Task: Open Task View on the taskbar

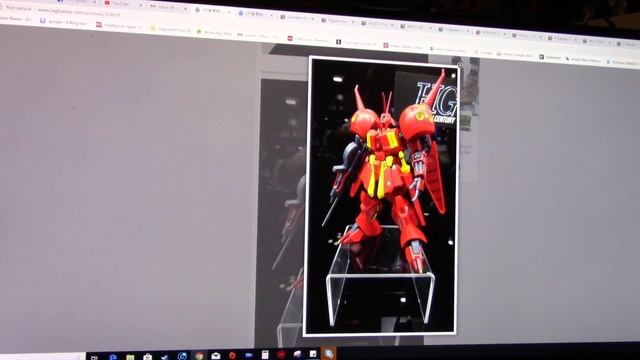Action: point(94,358)
